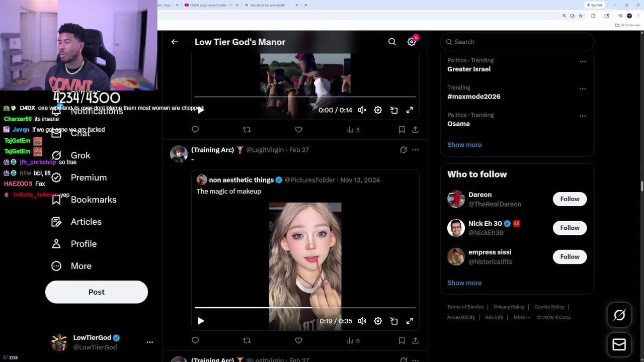Open the Greater Israel trending topic

(x=469, y=69)
